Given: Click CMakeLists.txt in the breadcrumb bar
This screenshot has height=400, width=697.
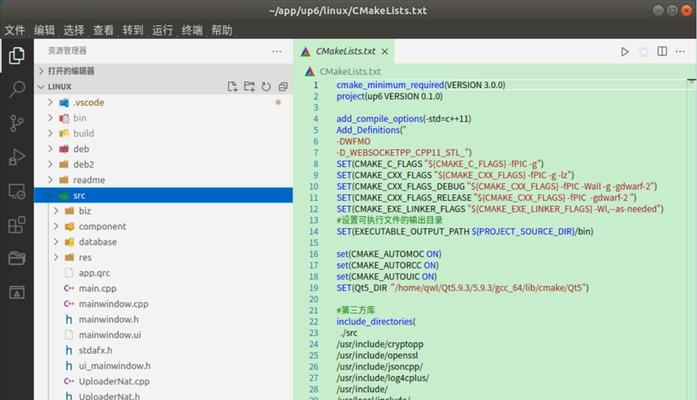Looking at the screenshot, I should pyautogui.click(x=350, y=71).
